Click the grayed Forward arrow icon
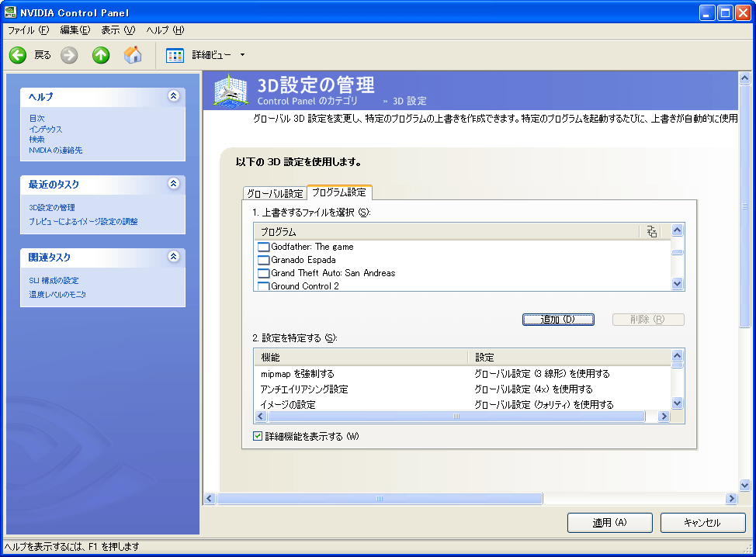Viewport: 756px width, 557px height. 70,55
